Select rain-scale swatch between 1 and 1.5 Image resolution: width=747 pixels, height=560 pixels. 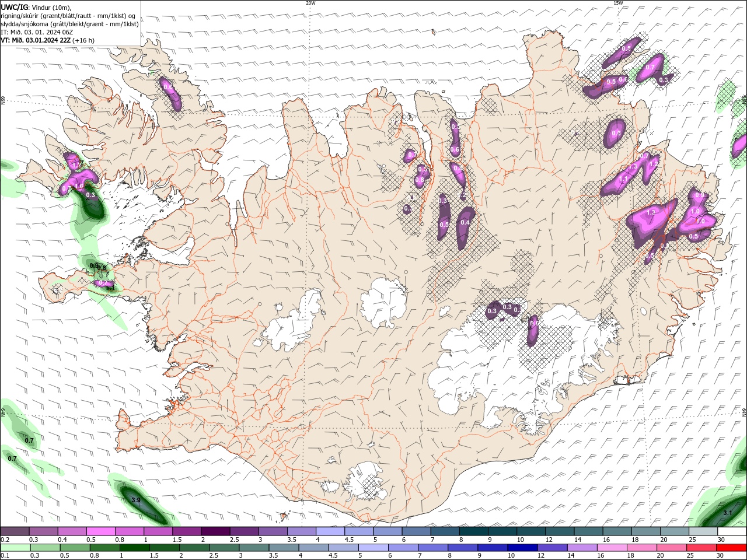135,548
